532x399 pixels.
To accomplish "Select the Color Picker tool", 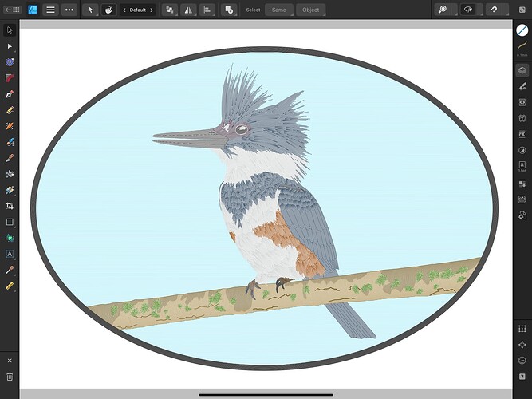I will [10, 270].
